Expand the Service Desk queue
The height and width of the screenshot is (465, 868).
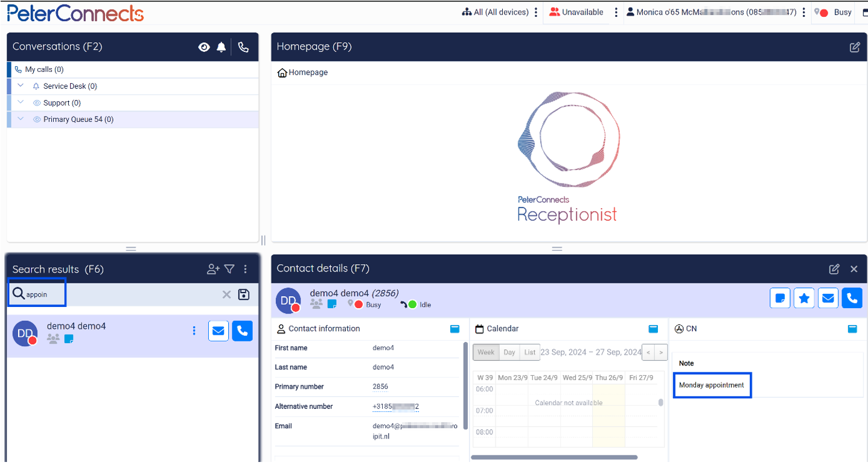pos(21,86)
